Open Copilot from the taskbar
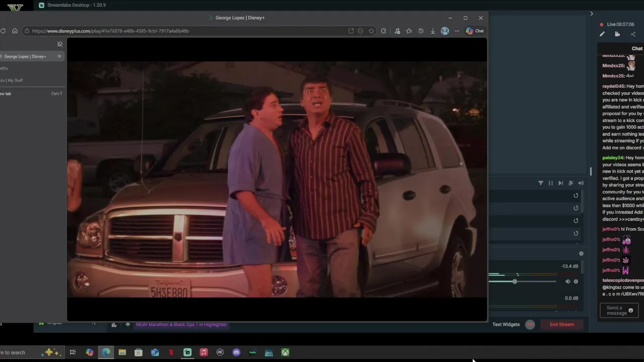 point(90,352)
